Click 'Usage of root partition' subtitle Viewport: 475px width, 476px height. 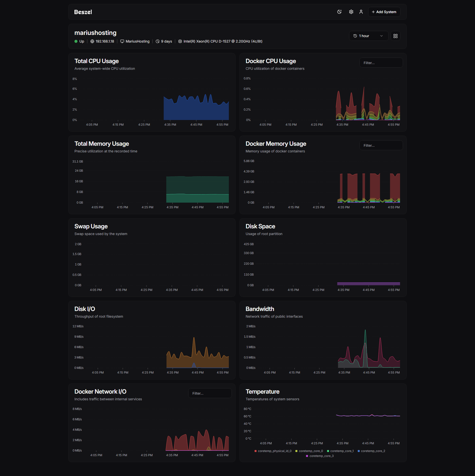tap(264, 234)
